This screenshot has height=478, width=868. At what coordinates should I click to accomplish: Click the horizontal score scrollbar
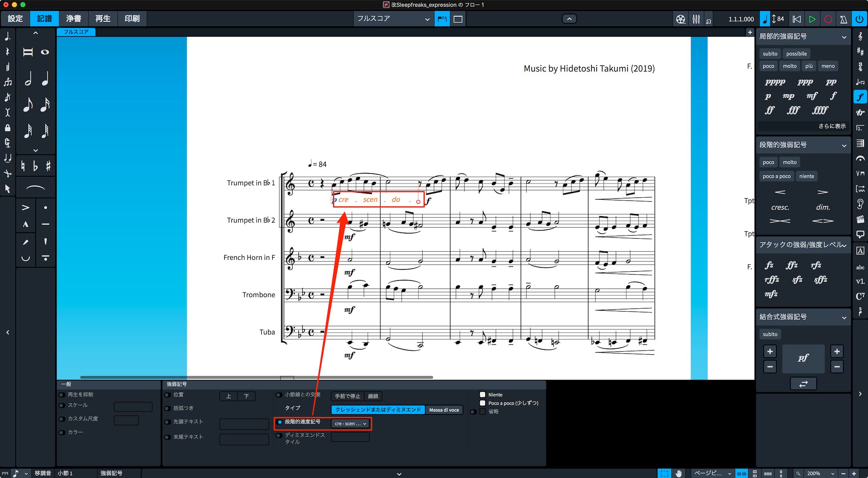point(257,377)
